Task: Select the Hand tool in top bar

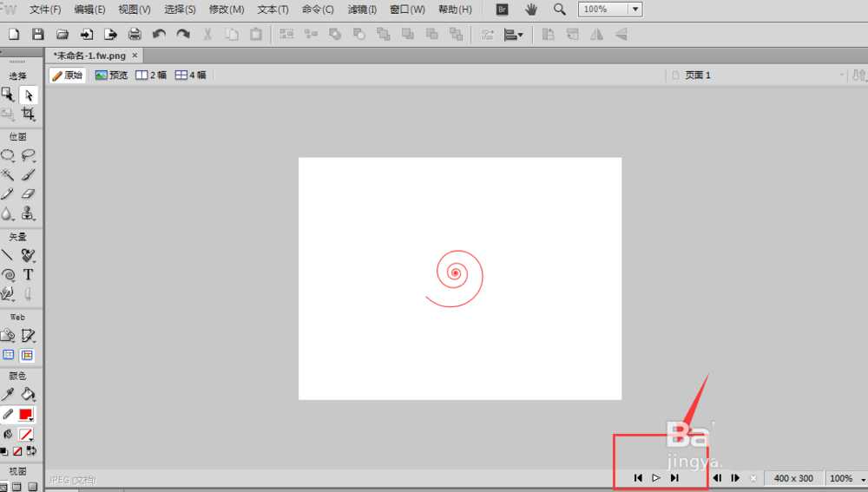Action: (531, 10)
